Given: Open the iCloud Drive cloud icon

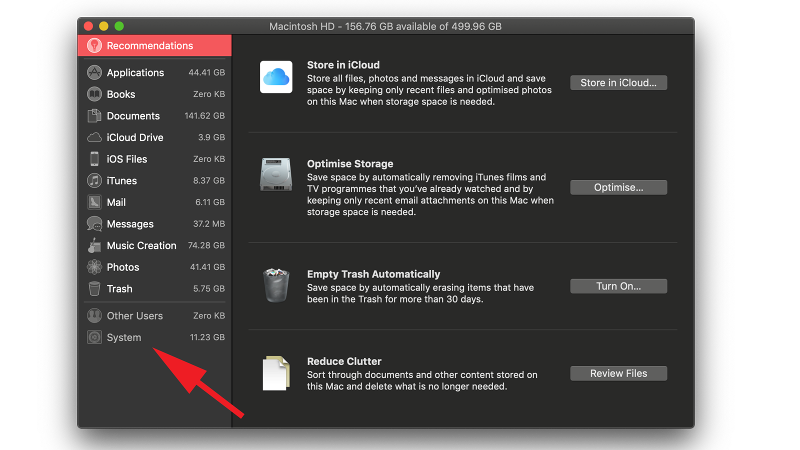Looking at the screenshot, I should tap(94, 138).
